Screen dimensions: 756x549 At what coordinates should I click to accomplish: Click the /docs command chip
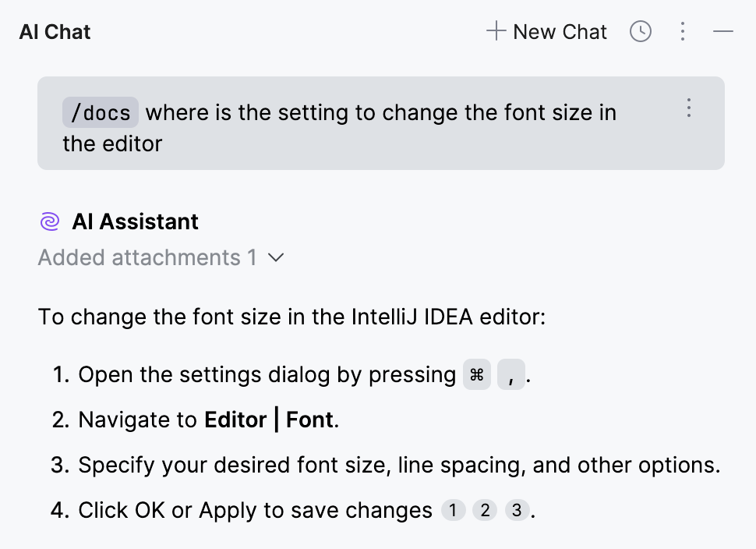click(x=100, y=113)
